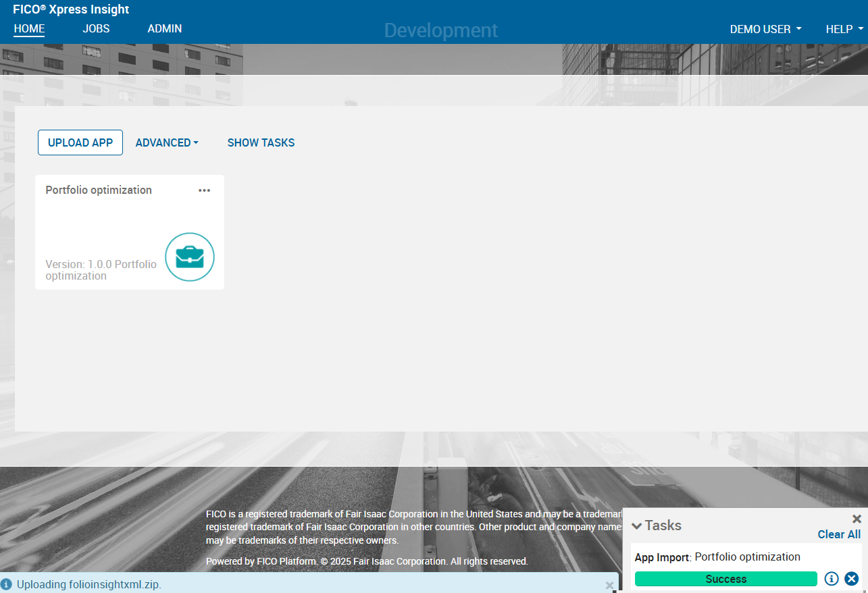Click the info icon on the upload notification
The width and height of the screenshot is (868, 593).
6,584
